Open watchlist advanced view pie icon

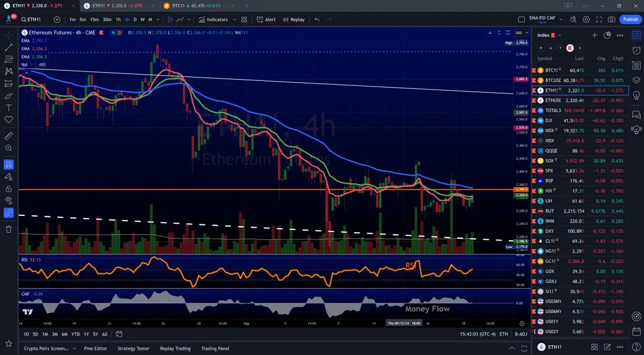tap(607, 35)
